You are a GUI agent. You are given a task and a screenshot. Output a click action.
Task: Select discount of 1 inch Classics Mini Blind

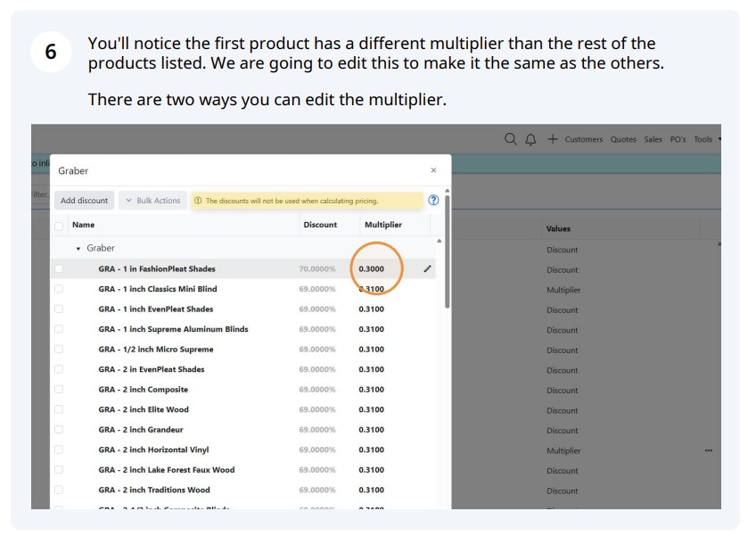pos(317,289)
